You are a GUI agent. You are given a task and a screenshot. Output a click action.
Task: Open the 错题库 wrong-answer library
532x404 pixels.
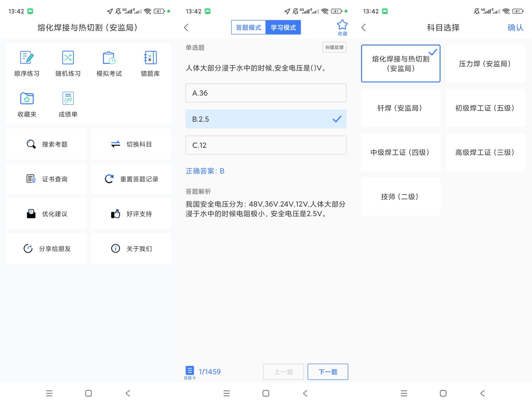point(150,64)
